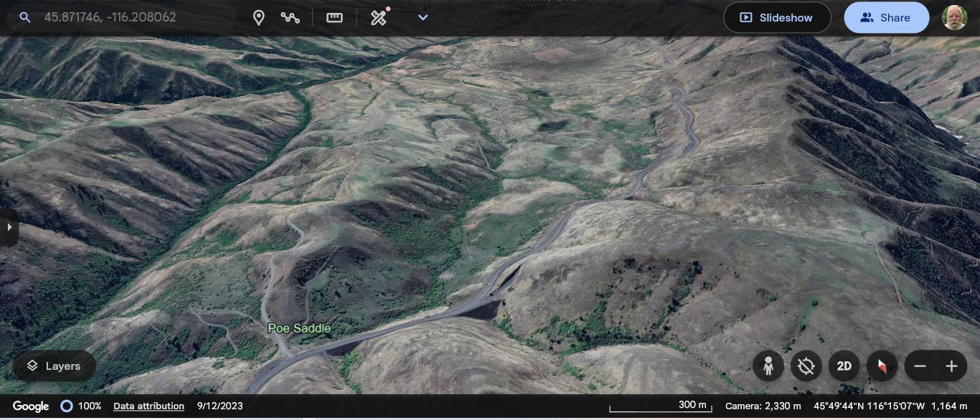Open the Measure distance ruler tool

[x=334, y=18]
